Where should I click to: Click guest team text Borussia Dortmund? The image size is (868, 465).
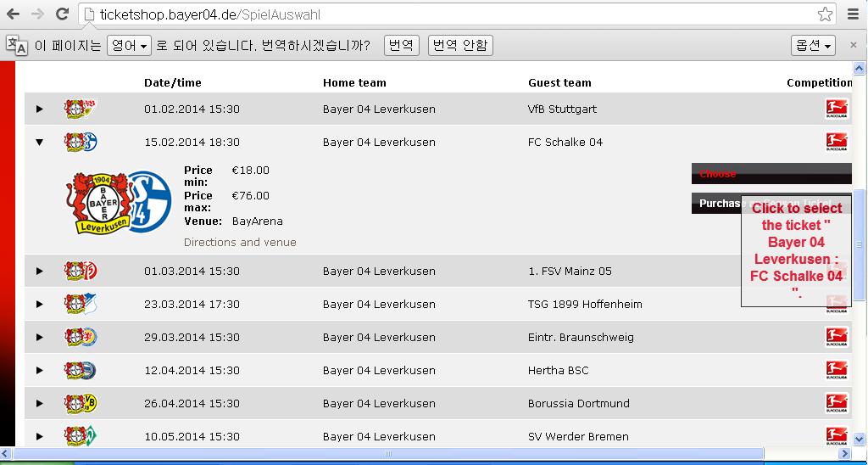578,403
